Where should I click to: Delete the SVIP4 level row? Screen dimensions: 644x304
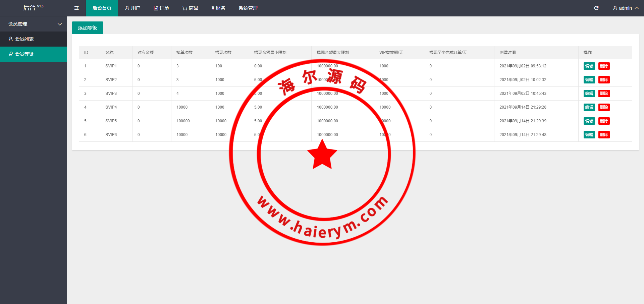[x=604, y=107]
